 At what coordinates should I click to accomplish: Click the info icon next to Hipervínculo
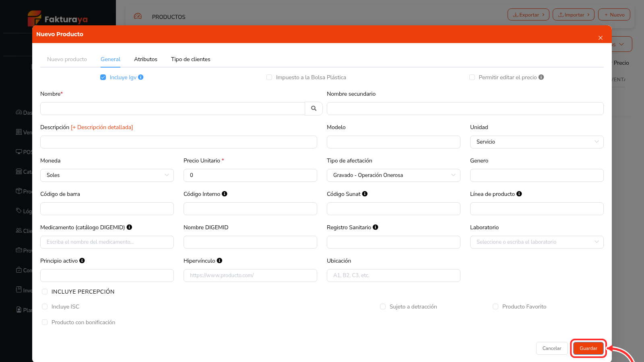pyautogui.click(x=220, y=261)
